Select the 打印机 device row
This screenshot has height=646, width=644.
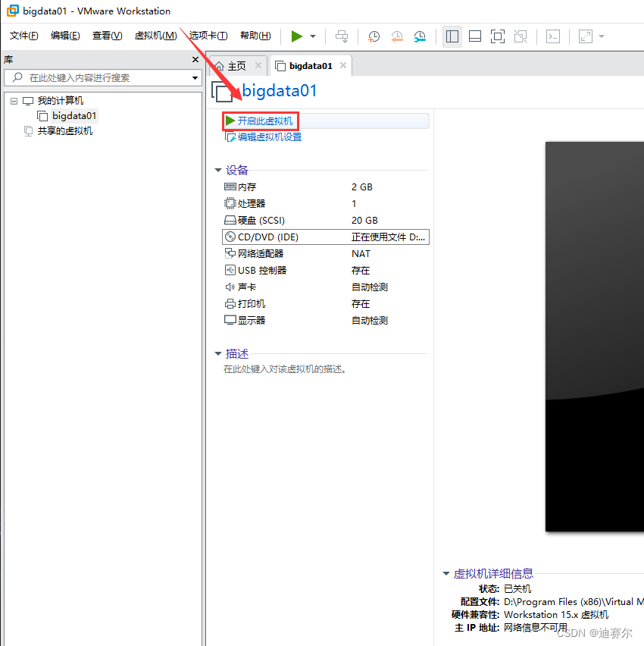[x=325, y=303]
